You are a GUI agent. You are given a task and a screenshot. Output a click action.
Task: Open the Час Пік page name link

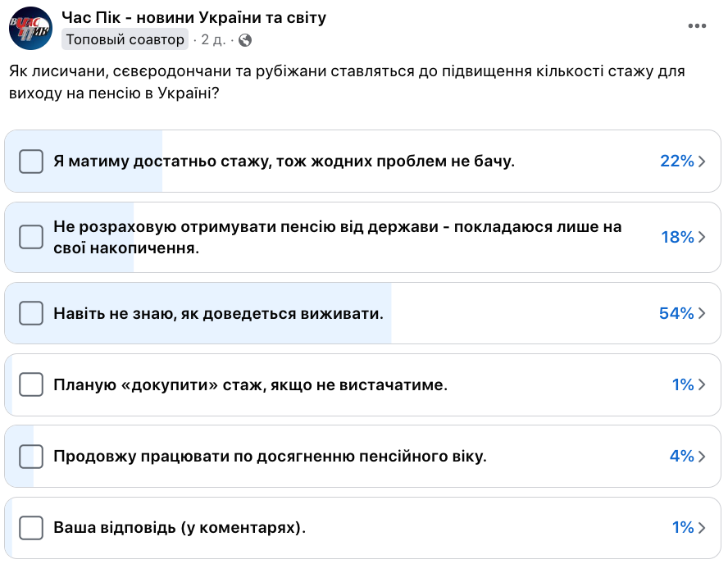(x=194, y=17)
